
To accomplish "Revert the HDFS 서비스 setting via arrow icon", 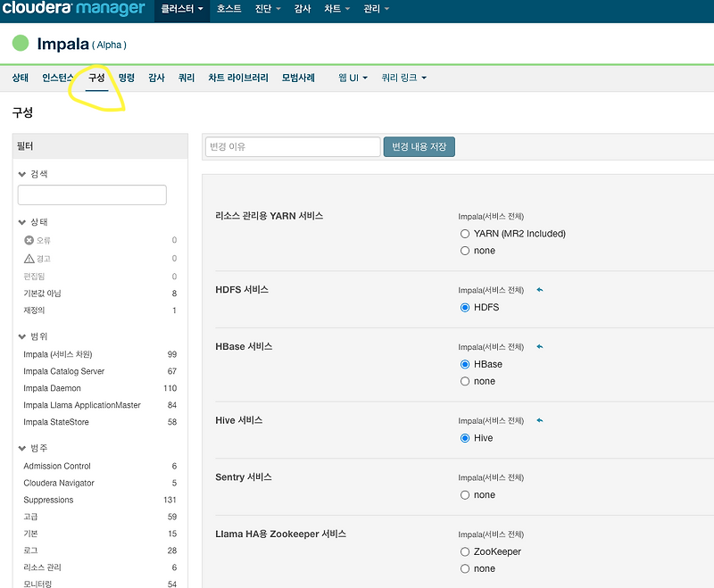I will pyautogui.click(x=540, y=290).
